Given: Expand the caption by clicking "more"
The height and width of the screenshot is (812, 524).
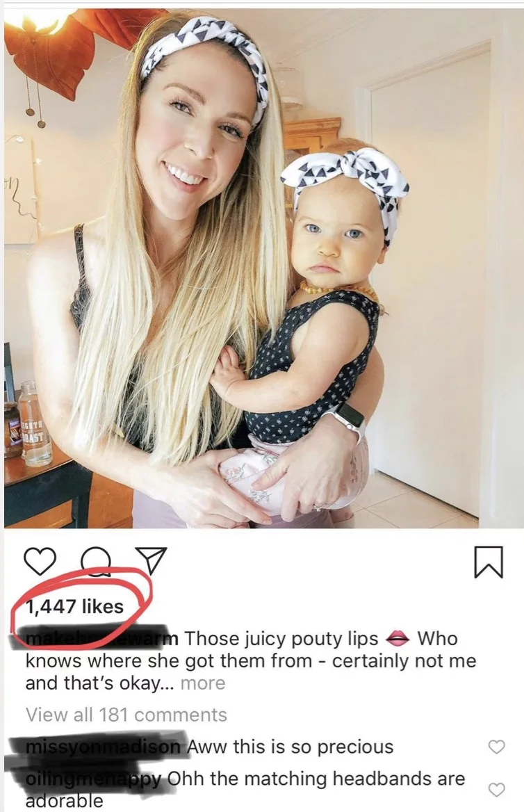Looking at the screenshot, I should pos(203,683).
